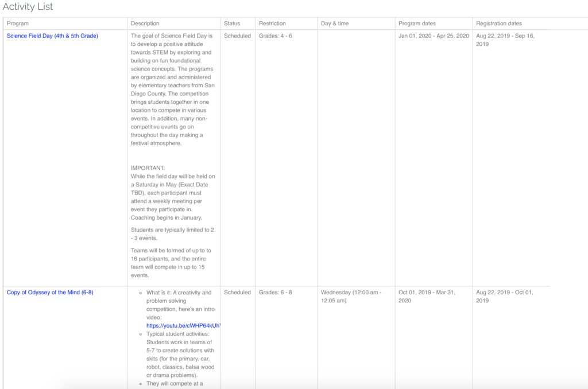Click the Program column header

[18, 23]
